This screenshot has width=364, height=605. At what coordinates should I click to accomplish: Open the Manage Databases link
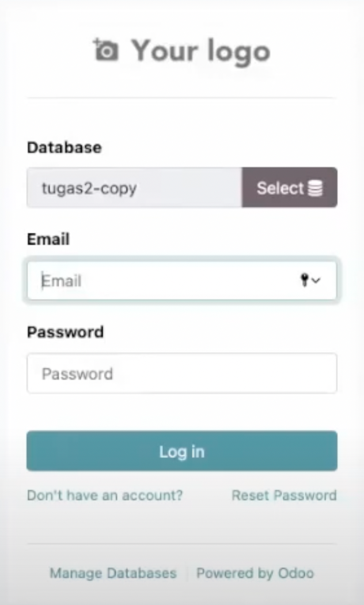[113, 573]
